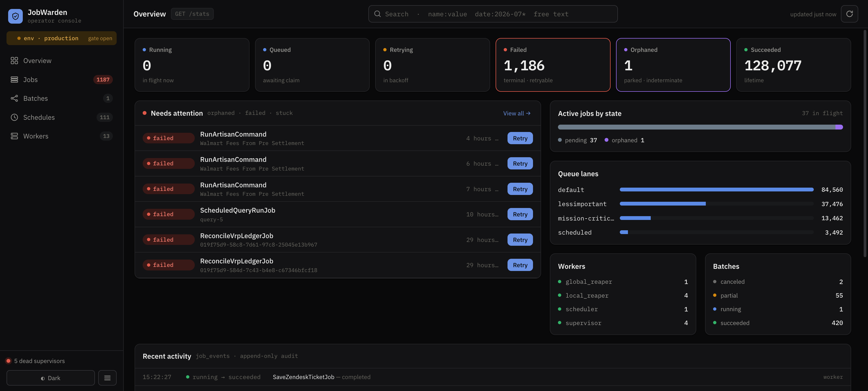Screen dimensions: 868x391
Task: Open the Retrying stat card
Action: [x=432, y=65]
